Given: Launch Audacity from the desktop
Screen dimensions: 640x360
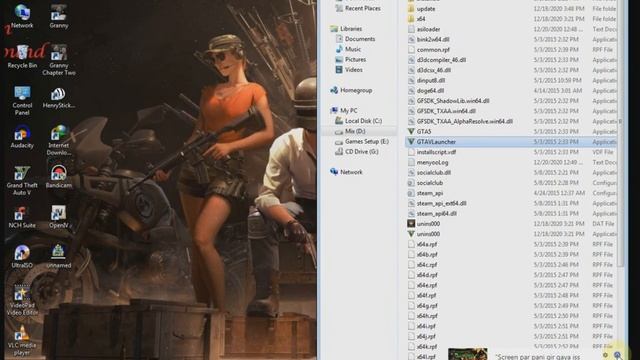Looking at the screenshot, I should pyautogui.click(x=22, y=137).
